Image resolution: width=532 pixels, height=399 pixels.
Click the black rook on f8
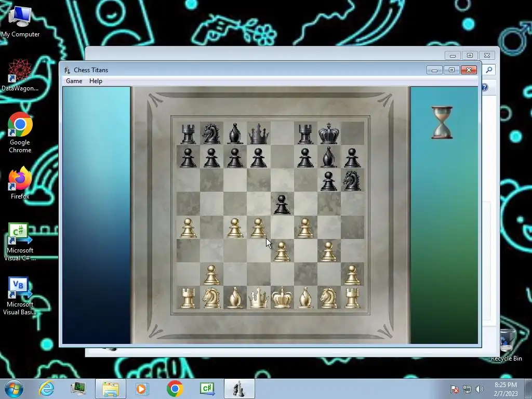[305, 134]
